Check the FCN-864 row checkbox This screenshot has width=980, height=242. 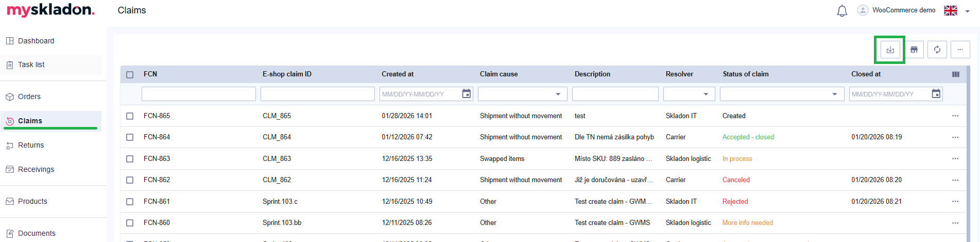130,137
